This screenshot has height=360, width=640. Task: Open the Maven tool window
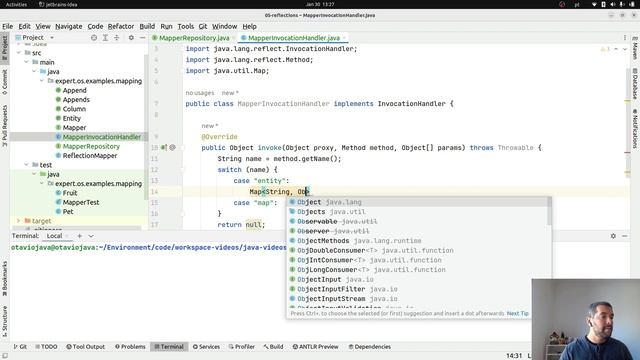(635, 48)
